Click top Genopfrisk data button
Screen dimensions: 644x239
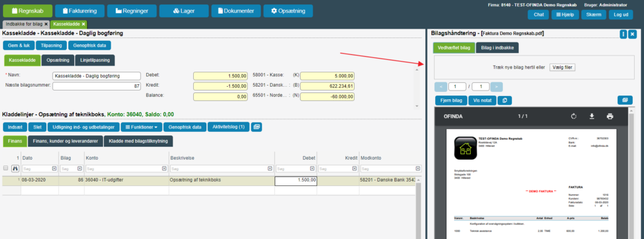pos(89,46)
